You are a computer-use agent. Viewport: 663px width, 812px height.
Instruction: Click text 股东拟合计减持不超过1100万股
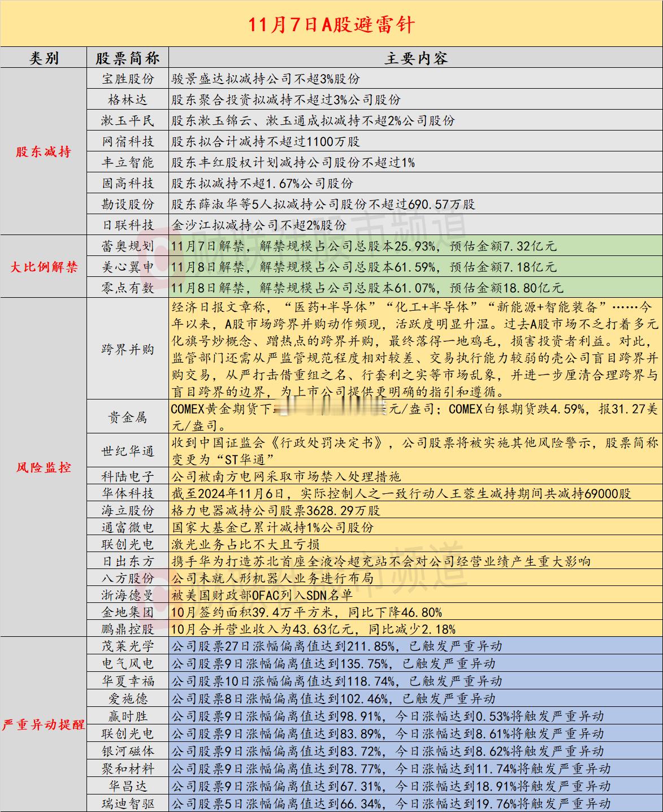coord(265,141)
